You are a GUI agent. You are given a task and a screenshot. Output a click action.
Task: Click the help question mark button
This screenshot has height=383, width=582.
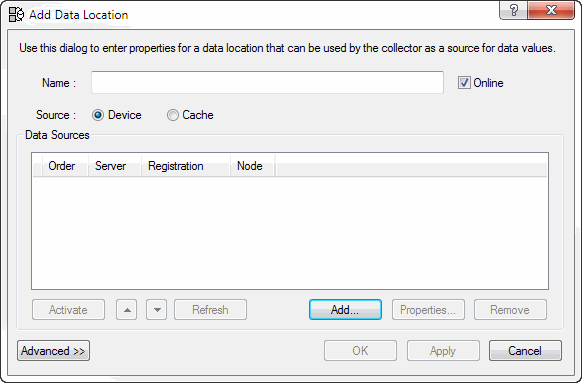tap(513, 10)
